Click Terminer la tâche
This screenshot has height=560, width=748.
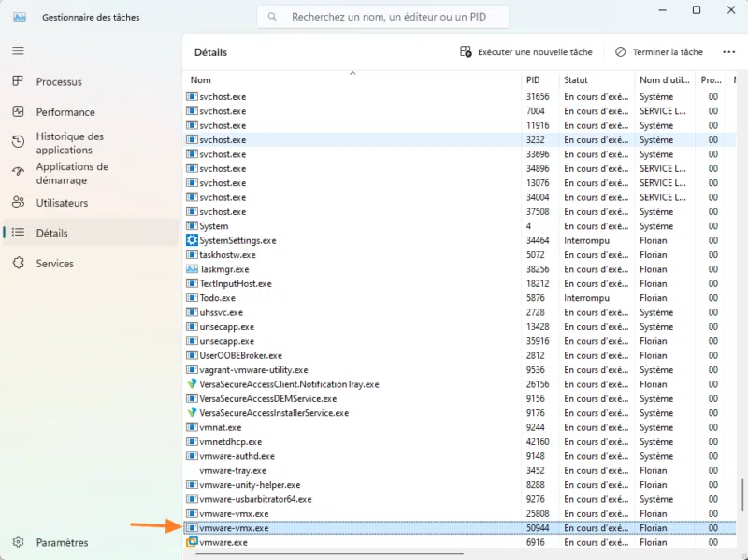(660, 51)
